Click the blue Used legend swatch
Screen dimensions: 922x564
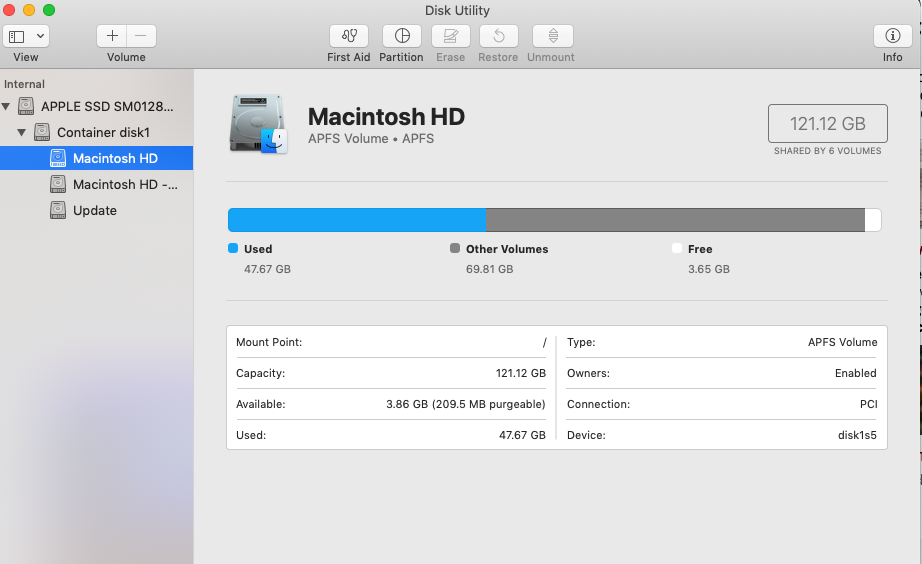tap(233, 248)
